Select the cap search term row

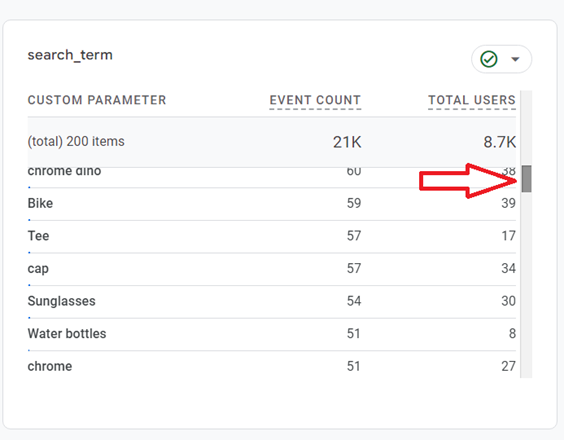click(x=272, y=269)
